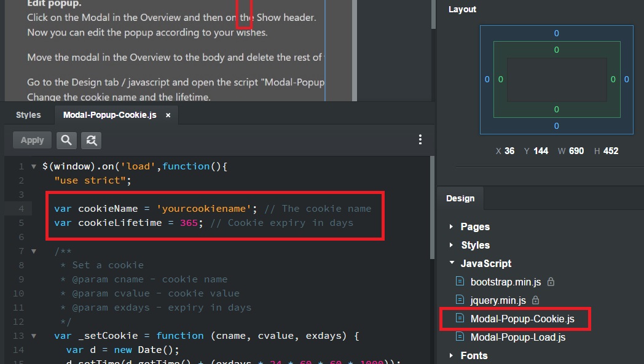The width and height of the screenshot is (644, 364).
Task: Select Modal-Popup-Load.js in the JavaScript list
Action: pyautogui.click(x=517, y=338)
